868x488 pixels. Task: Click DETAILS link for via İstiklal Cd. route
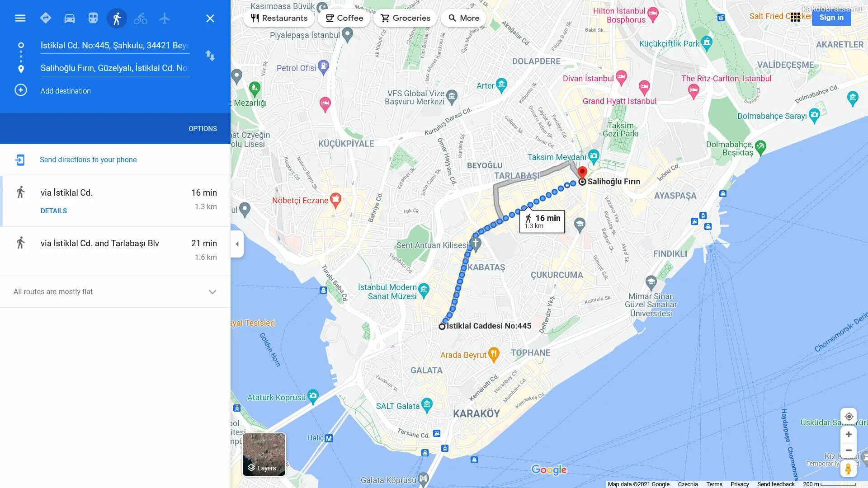53,210
